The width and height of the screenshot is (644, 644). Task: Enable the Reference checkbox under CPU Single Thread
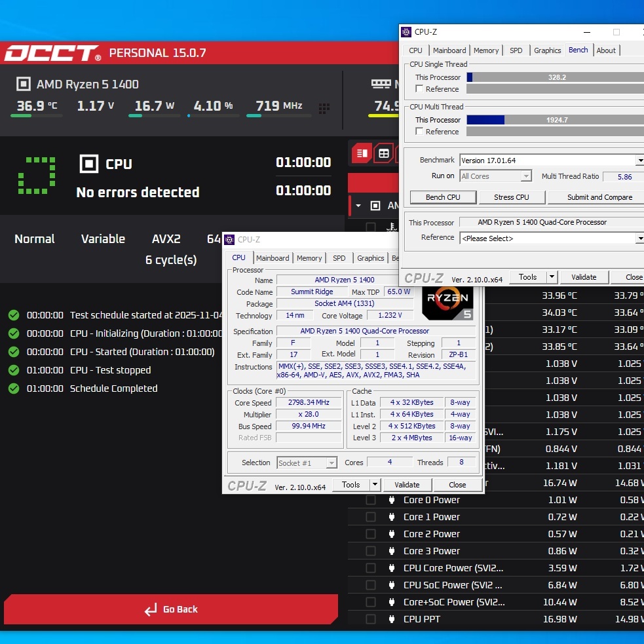[x=419, y=88]
